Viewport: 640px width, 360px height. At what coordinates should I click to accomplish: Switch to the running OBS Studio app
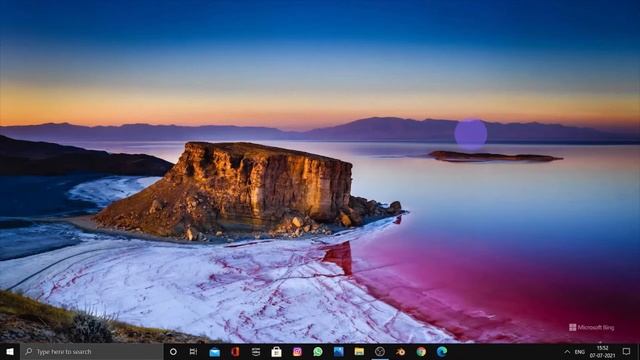[380, 352]
